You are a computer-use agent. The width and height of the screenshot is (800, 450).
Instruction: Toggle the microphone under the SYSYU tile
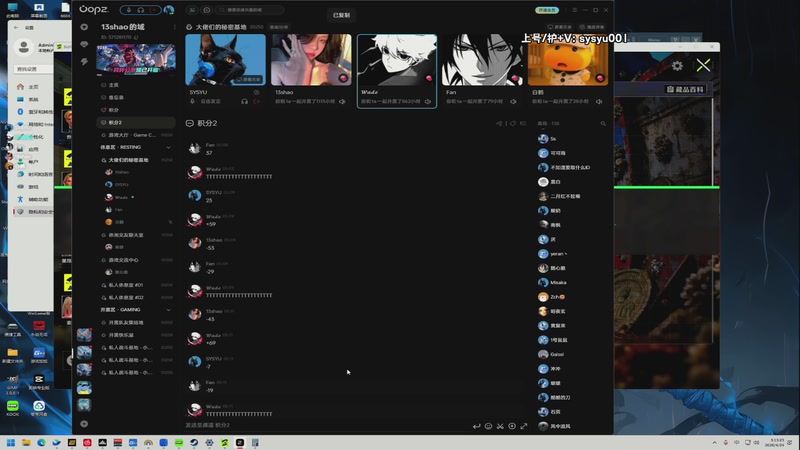point(192,102)
